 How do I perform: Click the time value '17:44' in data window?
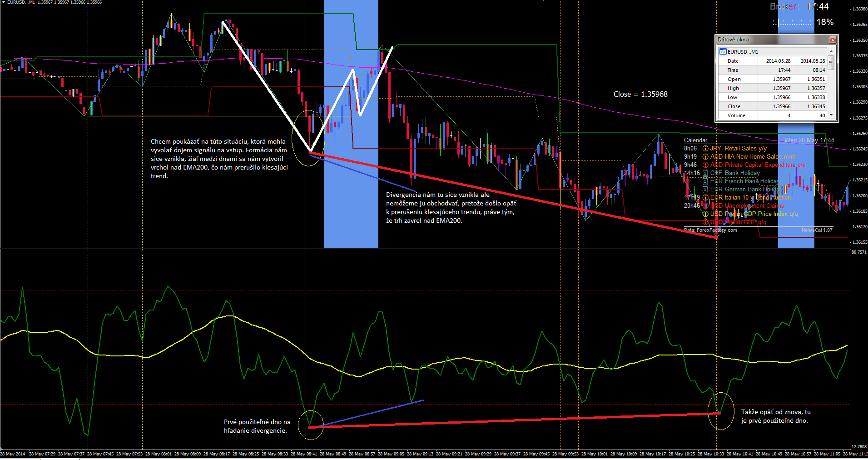[784, 70]
